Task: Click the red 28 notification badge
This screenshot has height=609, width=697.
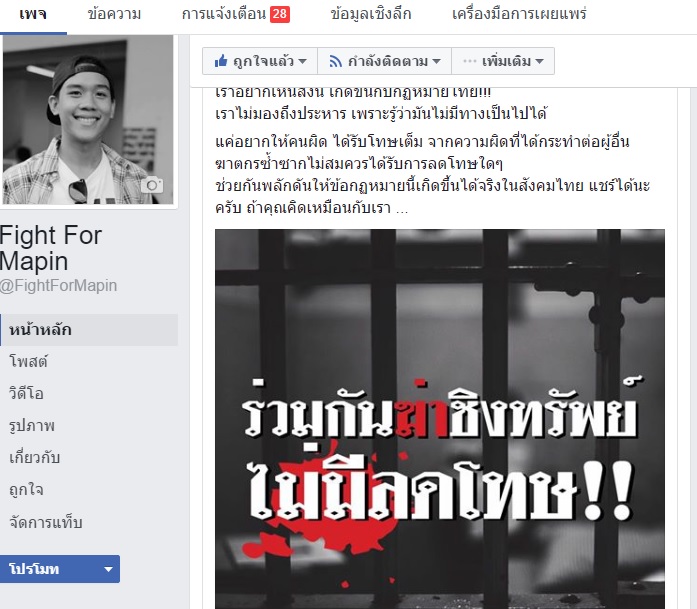Action: [280, 14]
